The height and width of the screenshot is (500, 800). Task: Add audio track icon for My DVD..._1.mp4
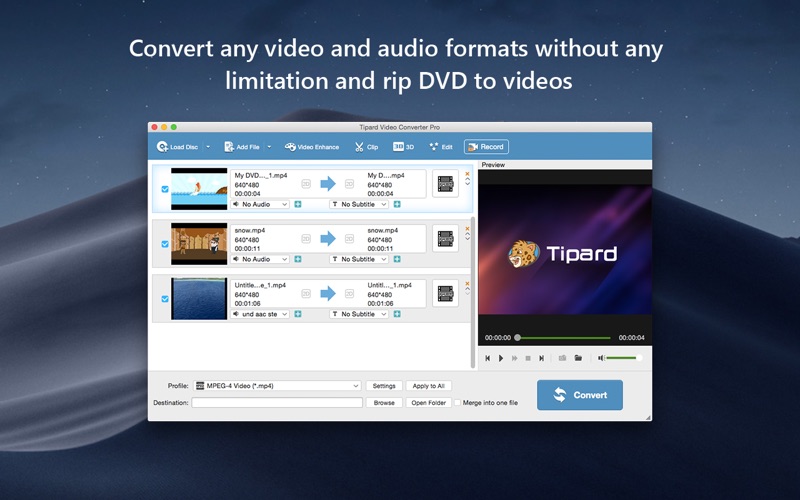coord(298,204)
